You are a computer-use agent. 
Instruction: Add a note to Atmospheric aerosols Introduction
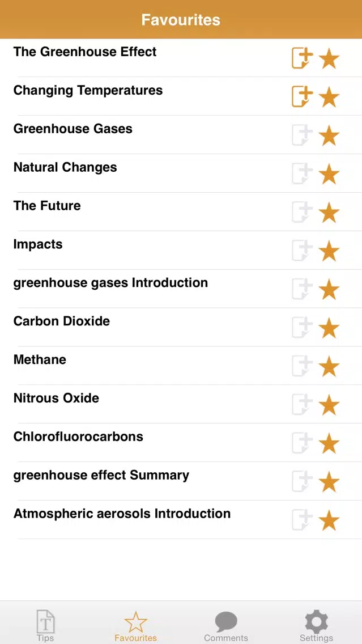(x=302, y=520)
